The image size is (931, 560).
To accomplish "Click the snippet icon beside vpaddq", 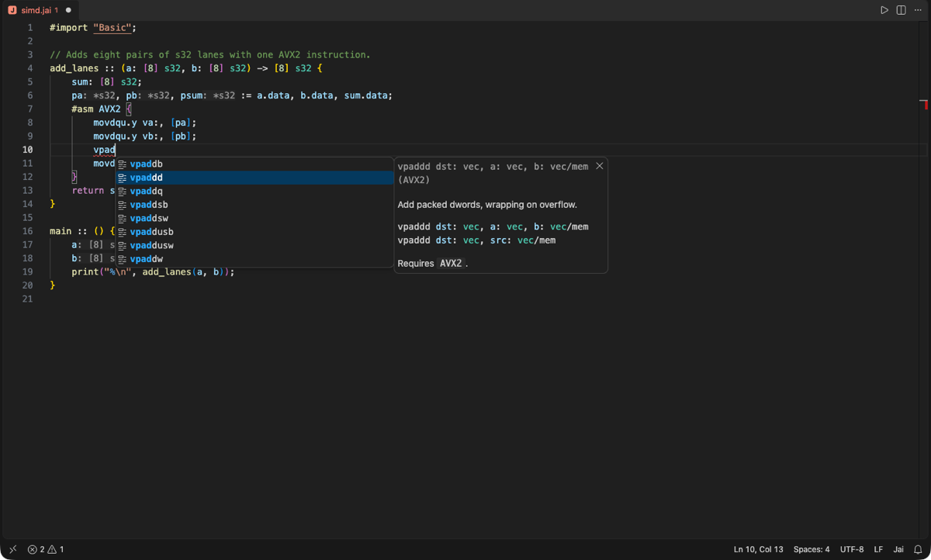I will pos(123,192).
